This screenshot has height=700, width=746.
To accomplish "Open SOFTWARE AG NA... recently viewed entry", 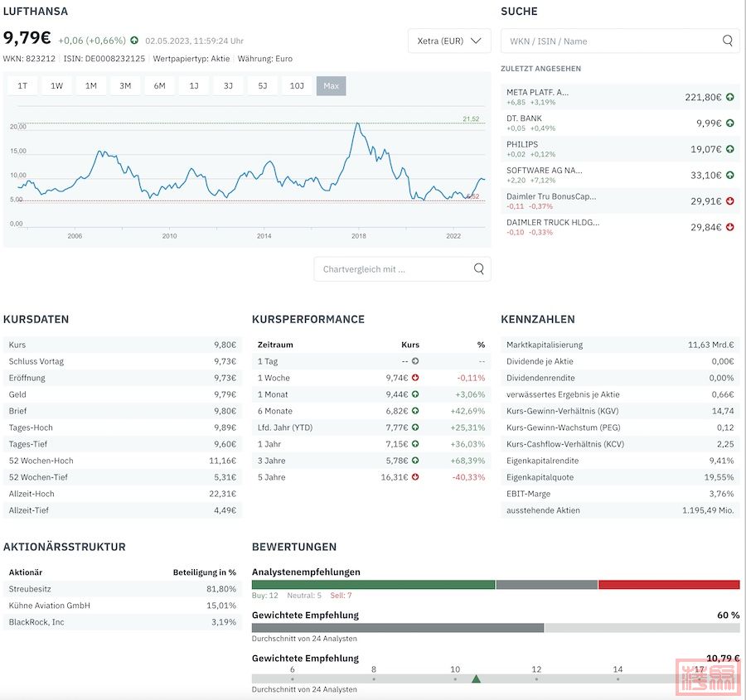I will click(620, 175).
